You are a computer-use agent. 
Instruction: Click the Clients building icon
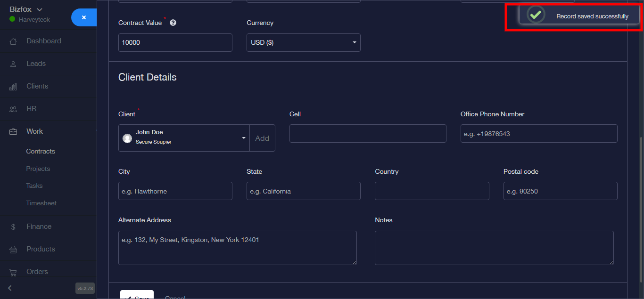click(13, 87)
